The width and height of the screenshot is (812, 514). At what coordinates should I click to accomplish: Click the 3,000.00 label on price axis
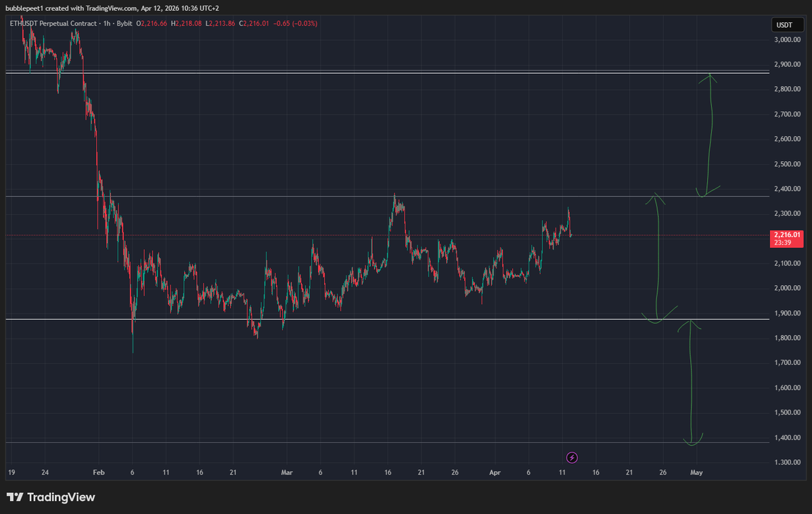point(785,40)
